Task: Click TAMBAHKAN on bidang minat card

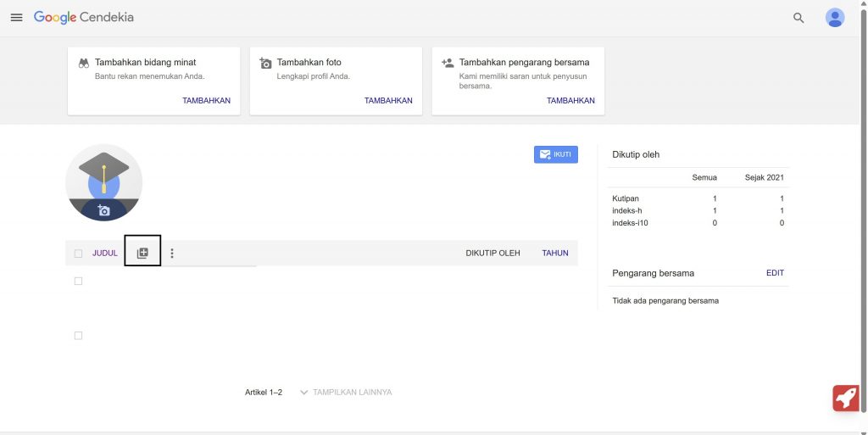Action: 207,101
